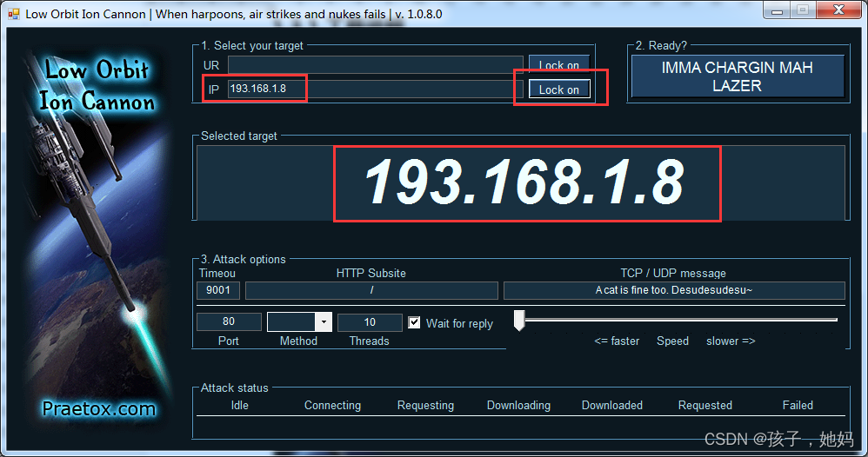
Task: Click the IP input field with 193.168.1.8
Action: (x=375, y=89)
